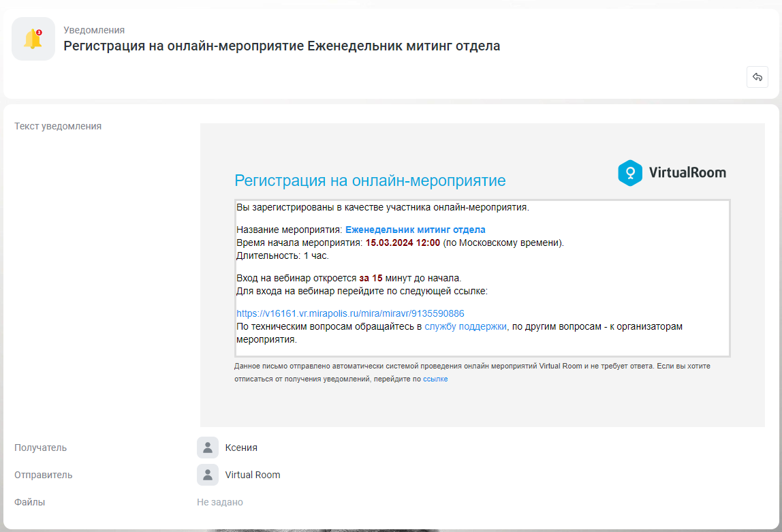Viewport: 782px width, 532px height.
Task: Click the Уведомления breadcrumb label
Action: click(94, 30)
